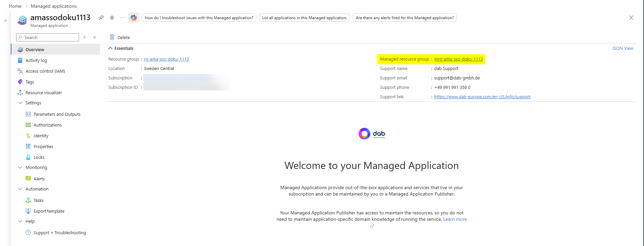Open managed resource group mrg-ama-sso-doku-1113
644x246 pixels.
tap(458, 59)
